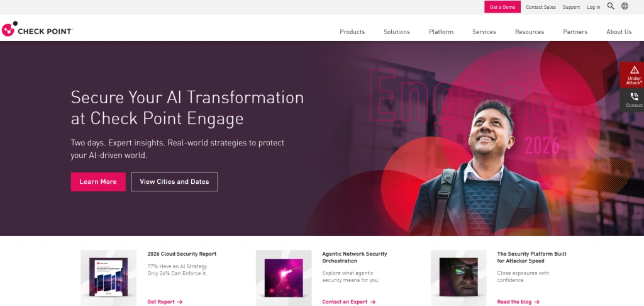
Task: Open the Products menu
Action: coord(352,31)
